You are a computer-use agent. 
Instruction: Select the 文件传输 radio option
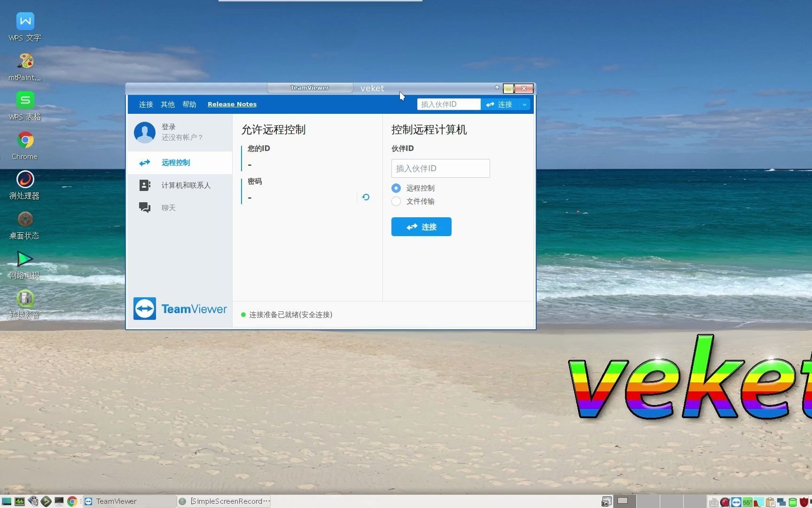click(396, 201)
